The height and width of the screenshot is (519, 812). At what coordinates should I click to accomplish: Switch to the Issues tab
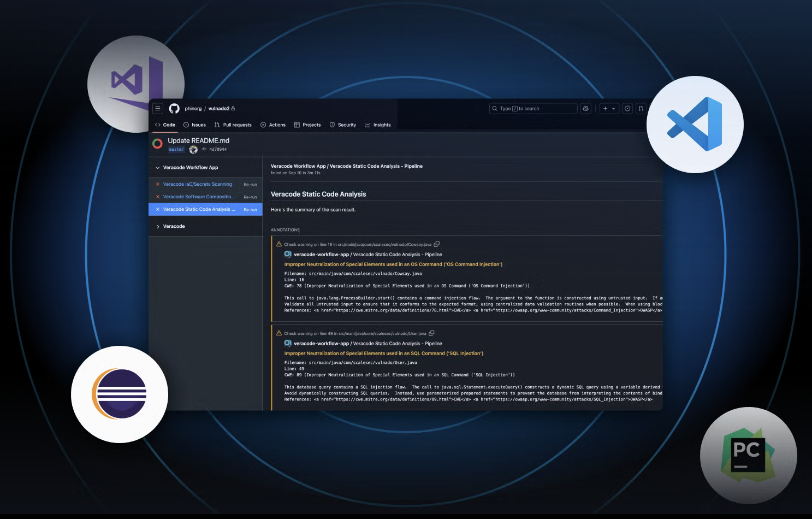(194, 125)
